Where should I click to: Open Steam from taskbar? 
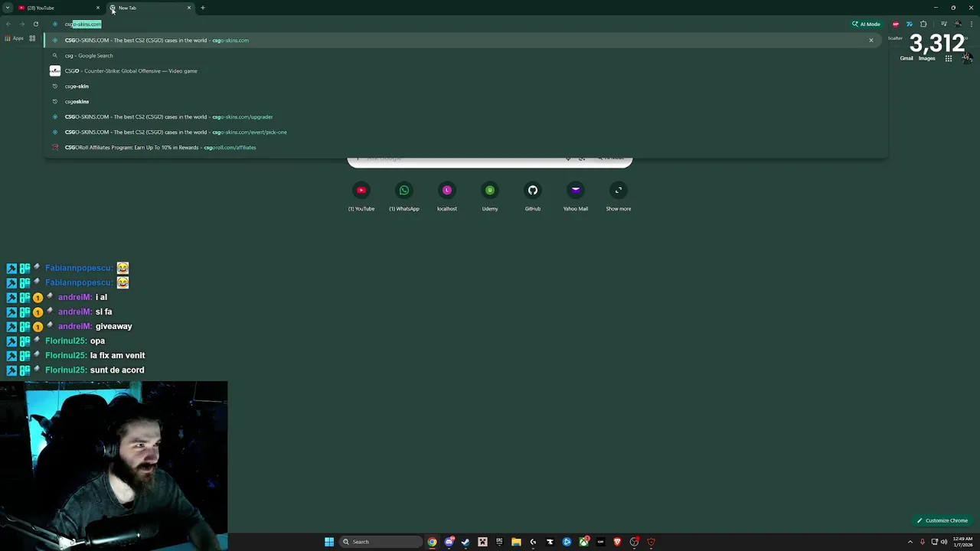click(x=465, y=542)
